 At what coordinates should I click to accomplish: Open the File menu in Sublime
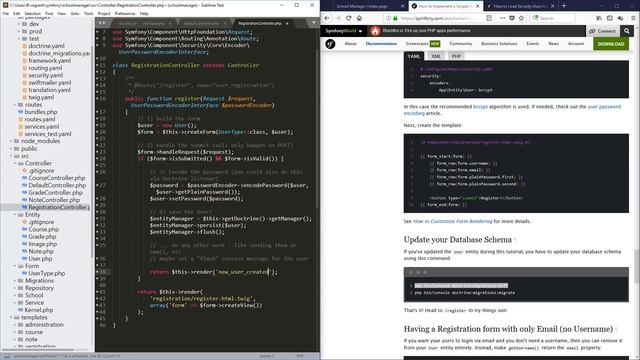tap(5, 13)
